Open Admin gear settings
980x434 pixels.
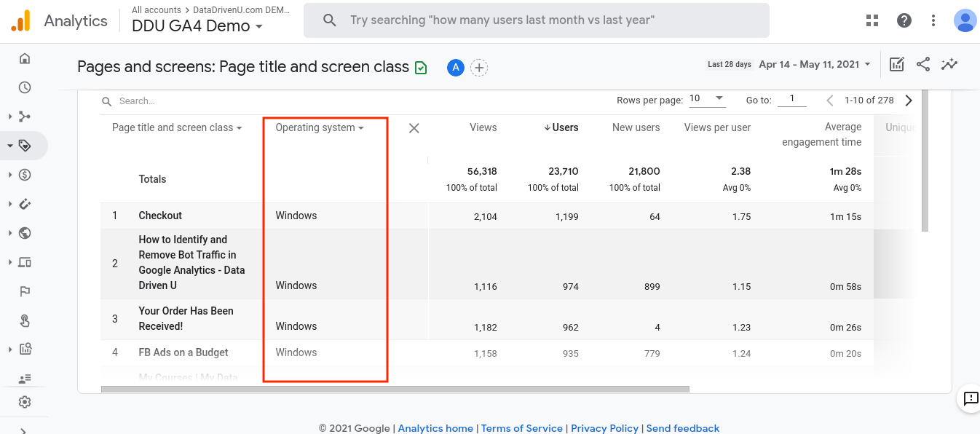click(x=25, y=402)
